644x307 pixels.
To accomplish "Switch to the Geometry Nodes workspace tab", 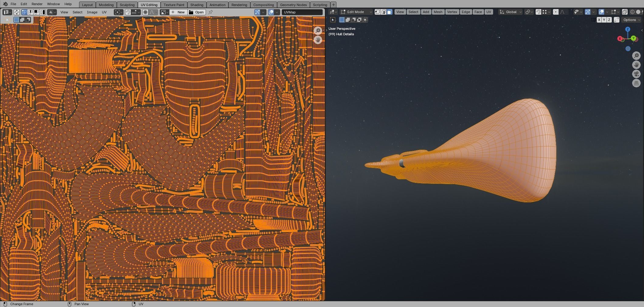I will tap(293, 5).
